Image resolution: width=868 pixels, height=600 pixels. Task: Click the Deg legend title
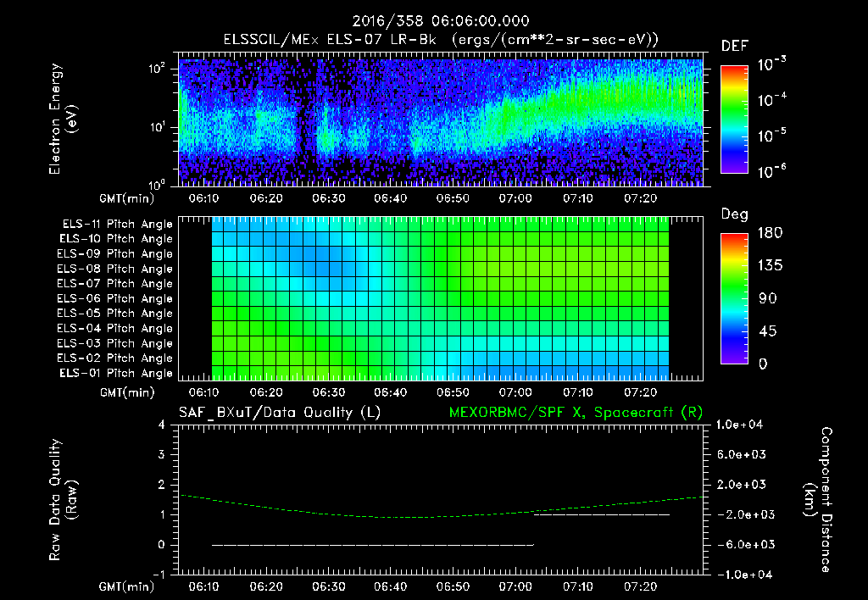coord(734,214)
